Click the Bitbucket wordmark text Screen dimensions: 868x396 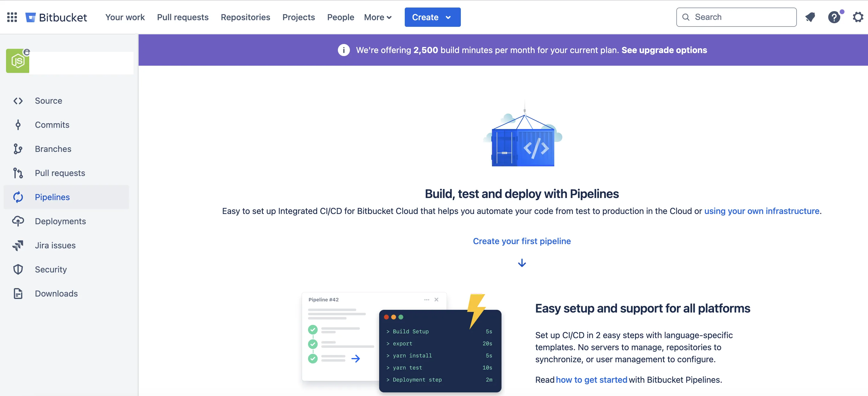[63, 17]
